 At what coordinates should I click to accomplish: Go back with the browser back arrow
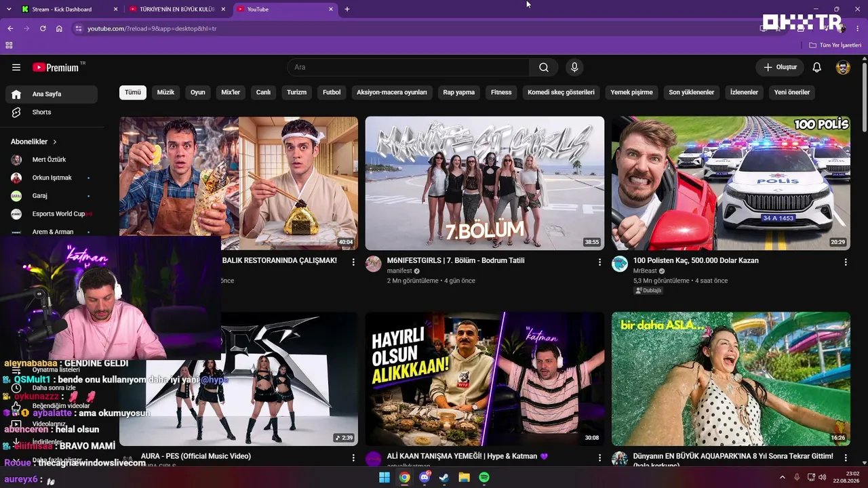point(10,28)
